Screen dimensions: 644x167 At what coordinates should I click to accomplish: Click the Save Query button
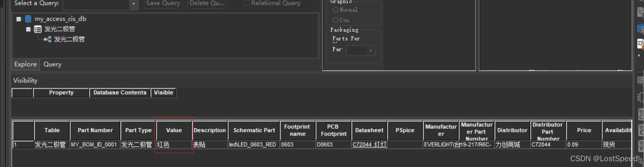tap(163, 3)
